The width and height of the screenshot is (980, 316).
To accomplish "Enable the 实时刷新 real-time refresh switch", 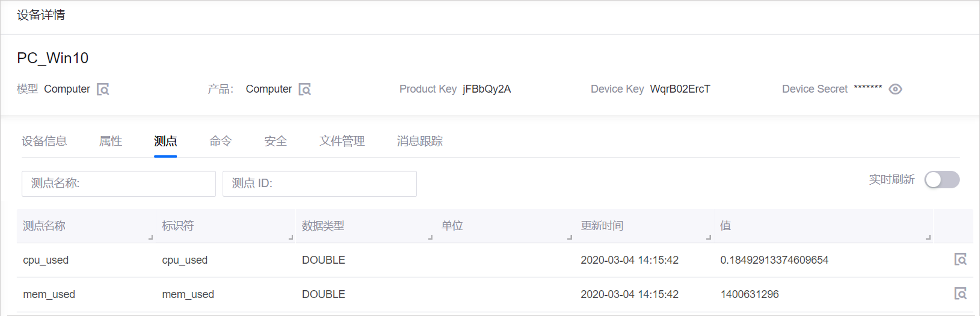I will tap(941, 180).
